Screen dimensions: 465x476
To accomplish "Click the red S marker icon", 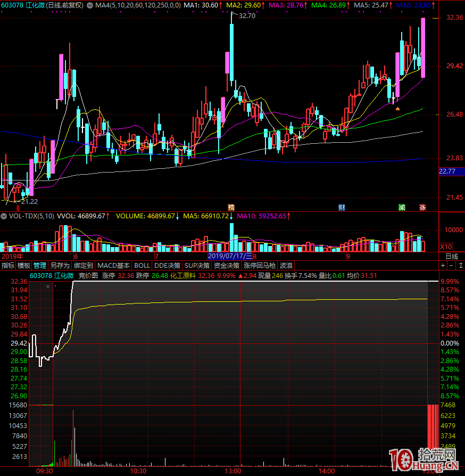I will [18, 208].
